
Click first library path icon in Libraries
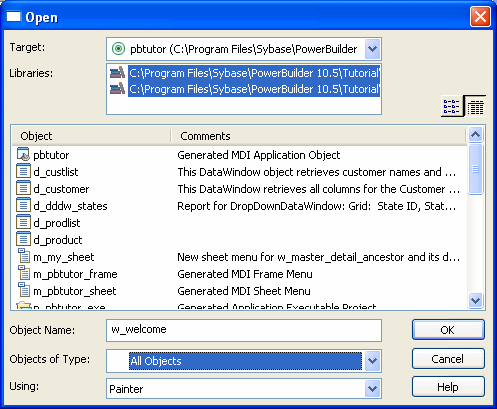[x=117, y=72]
